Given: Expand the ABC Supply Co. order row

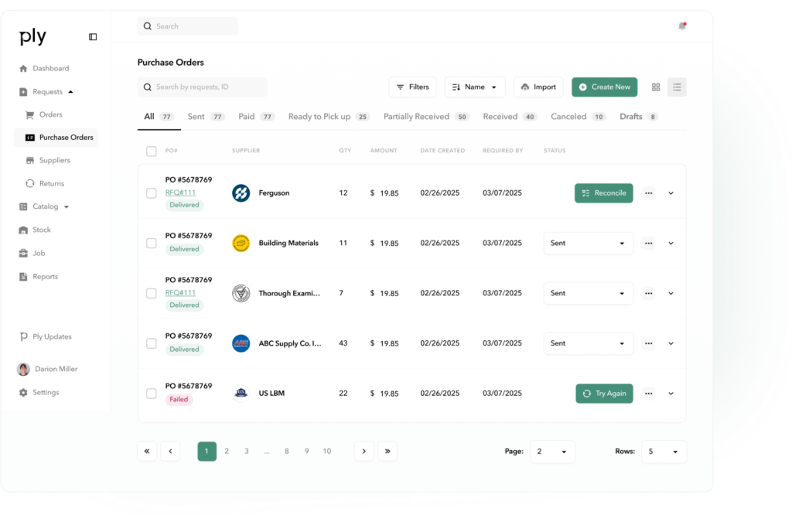Looking at the screenshot, I should point(671,343).
